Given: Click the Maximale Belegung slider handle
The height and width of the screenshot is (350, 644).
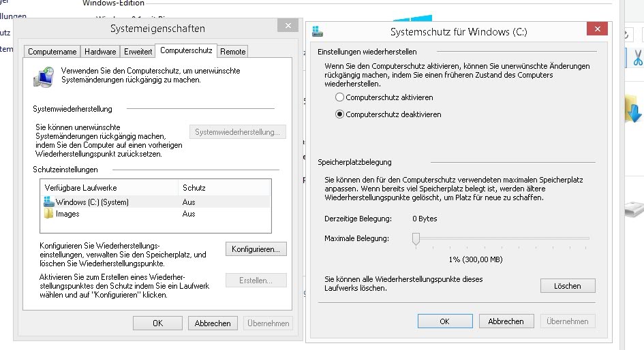Looking at the screenshot, I should 415,238.
